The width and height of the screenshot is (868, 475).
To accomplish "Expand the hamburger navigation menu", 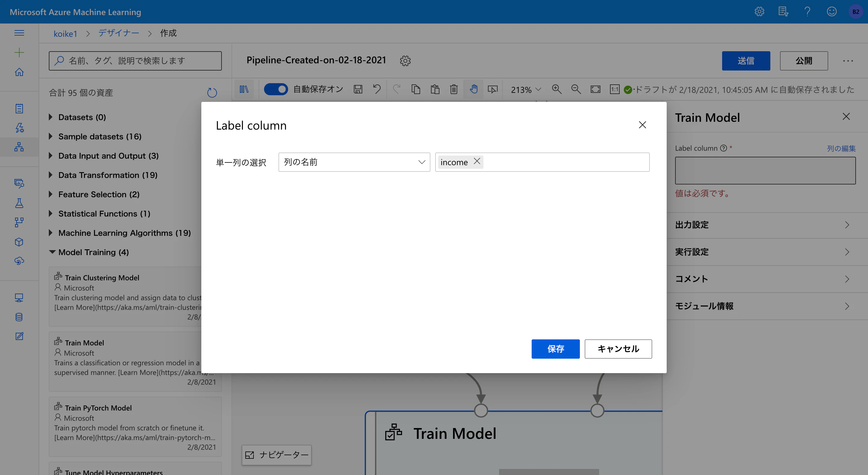I will pyautogui.click(x=19, y=33).
